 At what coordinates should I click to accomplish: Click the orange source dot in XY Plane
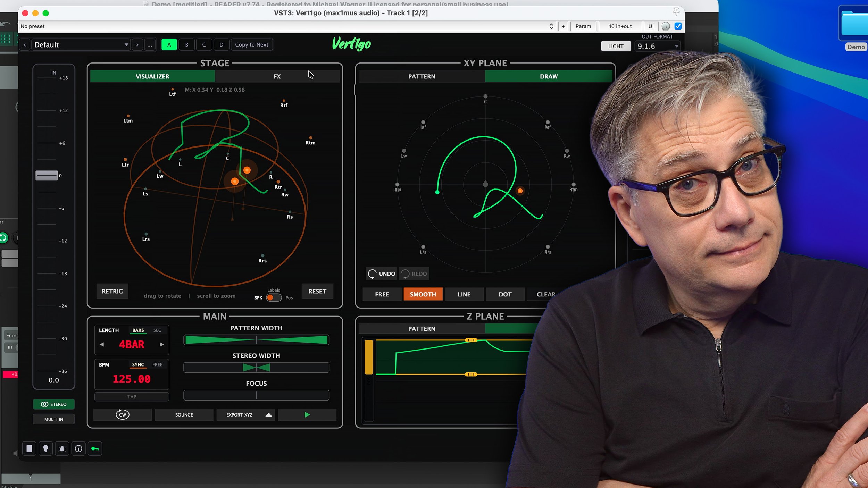tap(520, 191)
